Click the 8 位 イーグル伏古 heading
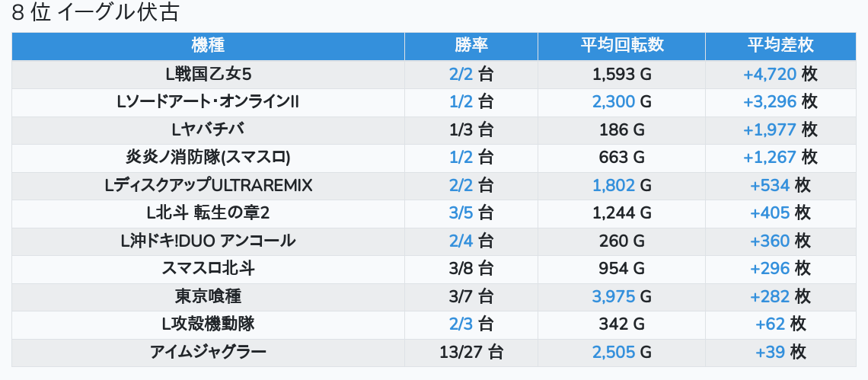Image resolution: width=868 pixels, height=380 pixels. pyautogui.click(x=95, y=13)
